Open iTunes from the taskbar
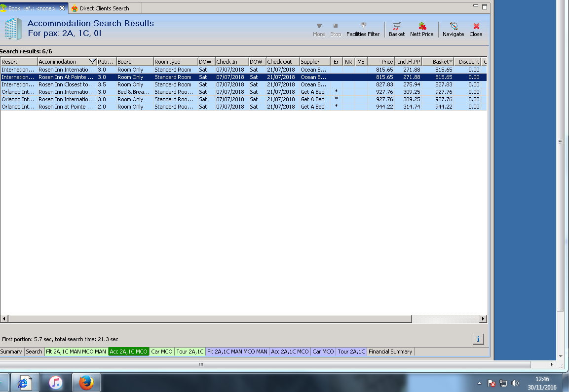 (x=56, y=383)
